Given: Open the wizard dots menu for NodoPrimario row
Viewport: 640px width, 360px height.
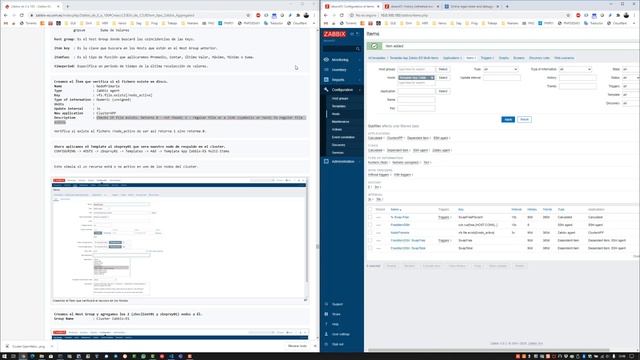Looking at the screenshot, I should tap(379, 233).
